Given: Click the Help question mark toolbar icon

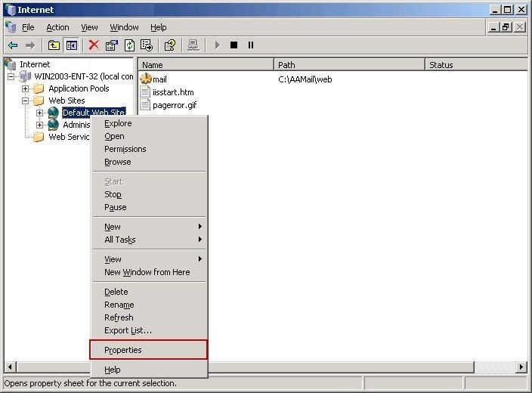Looking at the screenshot, I should (170, 45).
